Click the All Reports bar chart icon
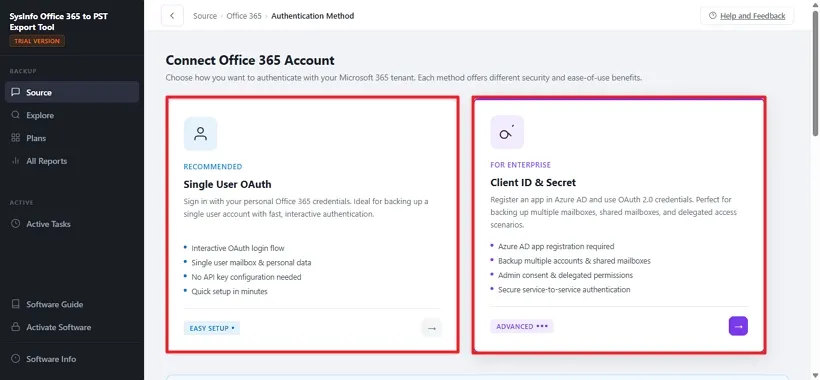The width and height of the screenshot is (820, 380). [16, 161]
